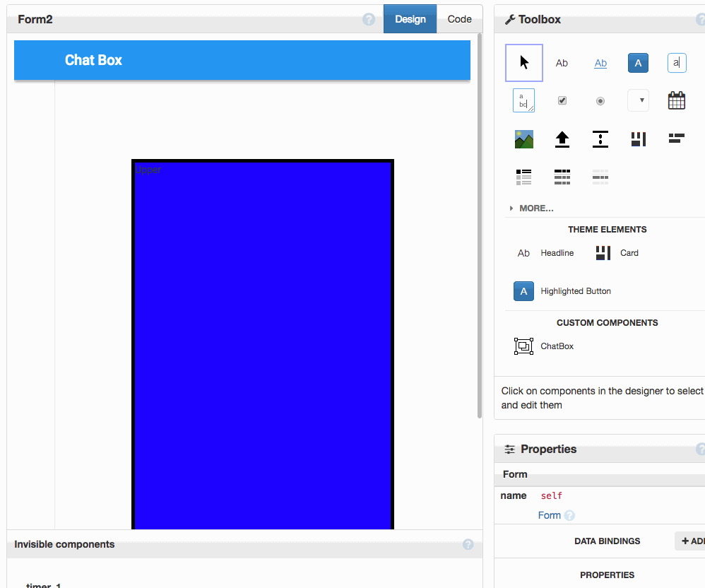Pick the blue Button component
The image size is (705, 588).
[638, 63]
